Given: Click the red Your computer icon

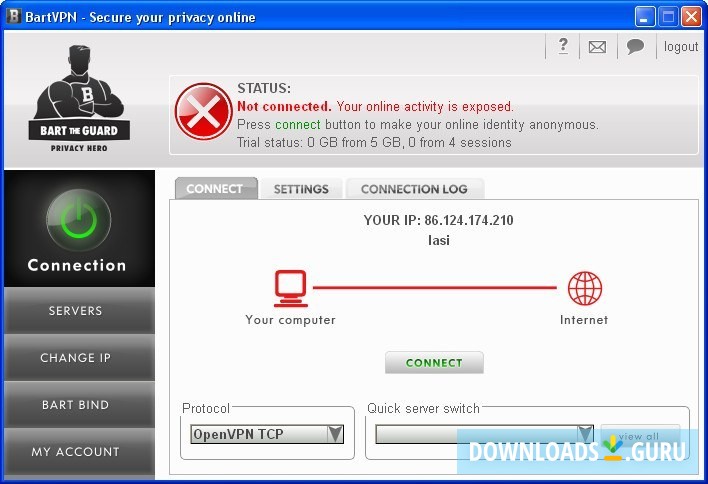Looking at the screenshot, I should (x=290, y=289).
